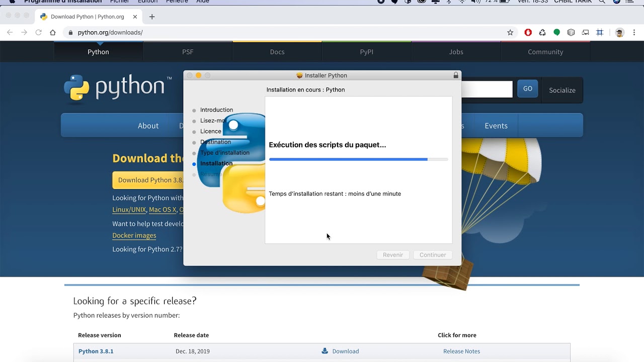
Task: Open the Chrome profile avatar
Action: pos(619,32)
